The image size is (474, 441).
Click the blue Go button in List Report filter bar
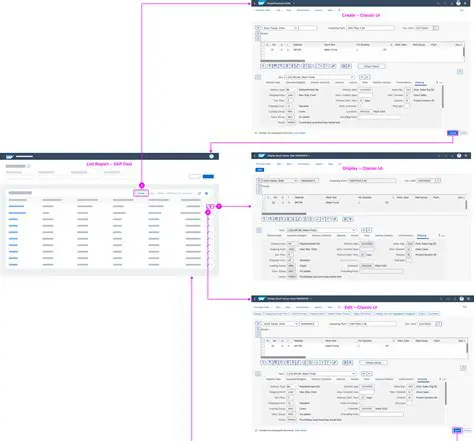click(208, 176)
